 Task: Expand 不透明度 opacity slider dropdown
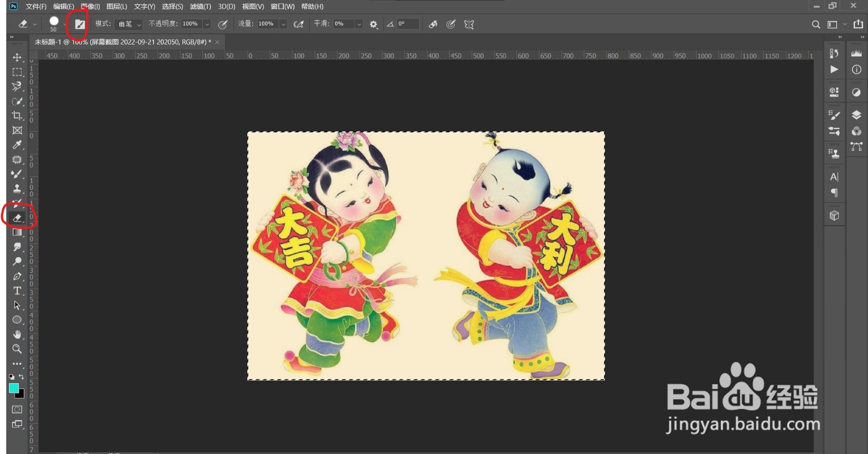click(207, 24)
